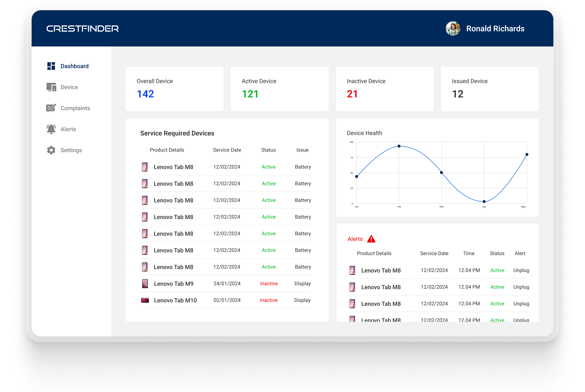Select the Lenovo Tab M10 thumbnail

(145, 300)
